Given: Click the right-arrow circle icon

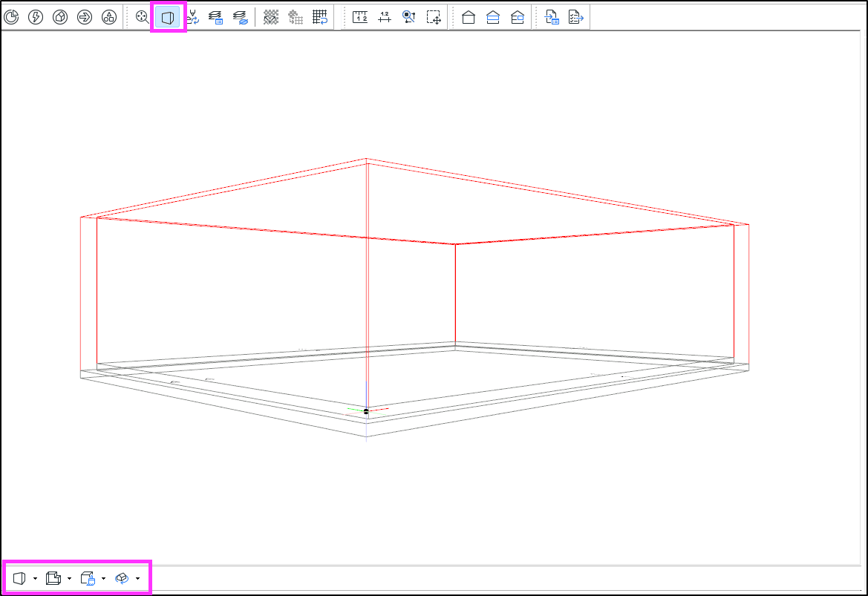Looking at the screenshot, I should (84, 17).
